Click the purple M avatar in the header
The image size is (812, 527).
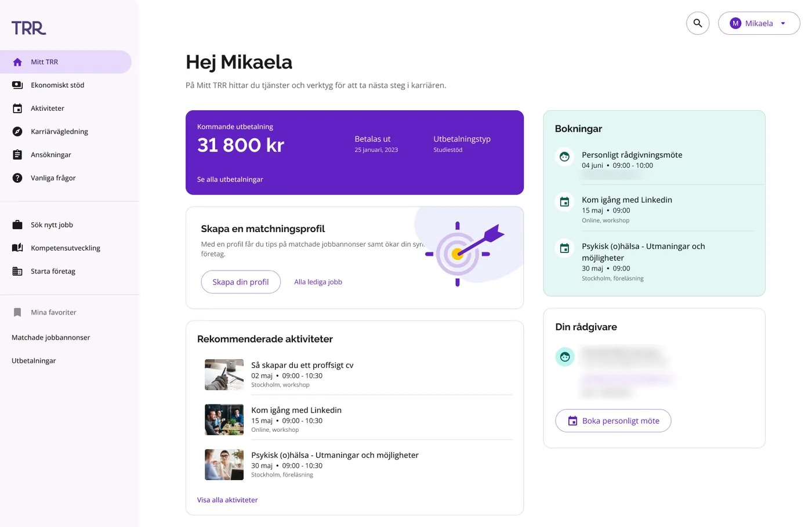coord(735,23)
